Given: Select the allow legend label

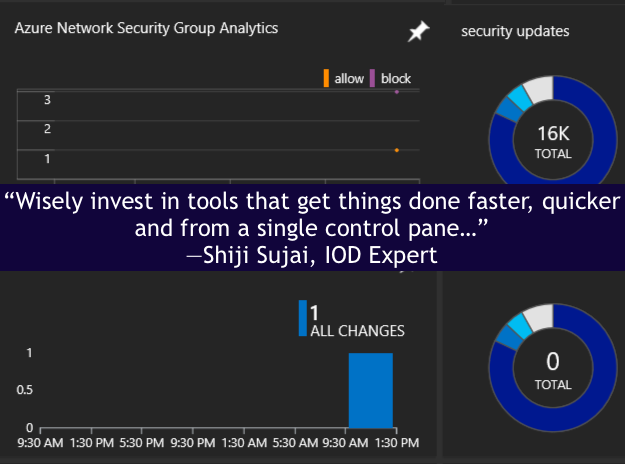Looking at the screenshot, I should click(349, 79).
